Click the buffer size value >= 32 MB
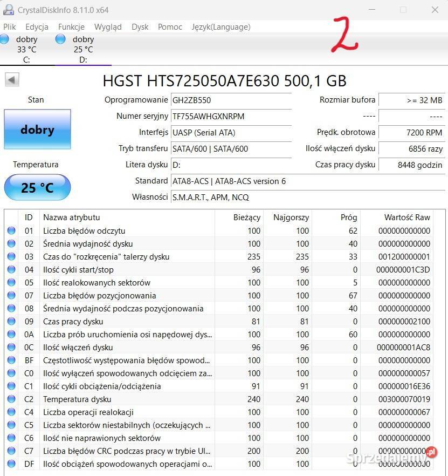The image size is (448, 476). click(x=411, y=100)
